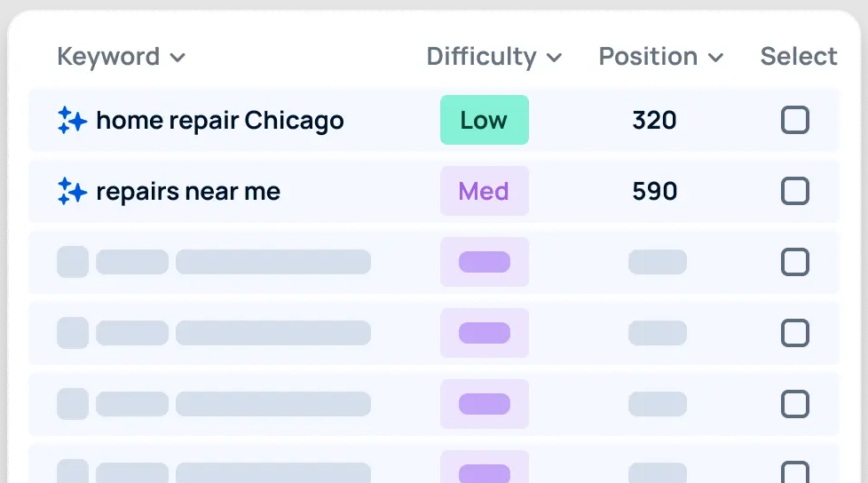Select the fourth row checkbox
Viewport: 868px width, 483px height.
click(x=794, y=333)
